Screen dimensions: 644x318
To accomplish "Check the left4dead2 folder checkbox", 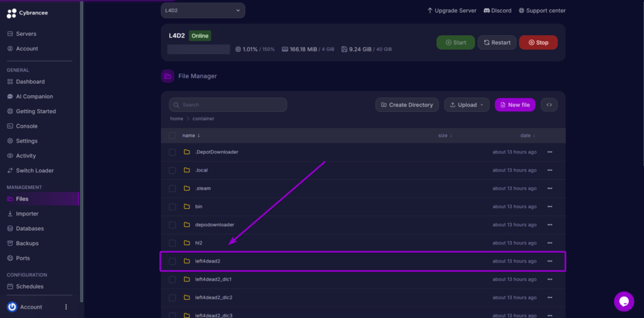I will [x=172, y=261].
